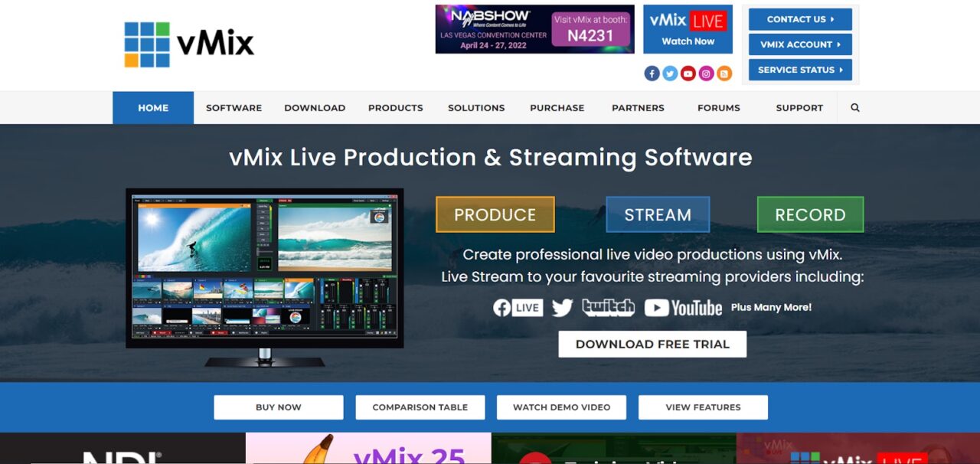
Task: Click DOWNLOAD FREE TRIAL
Action: pos(652,344)
